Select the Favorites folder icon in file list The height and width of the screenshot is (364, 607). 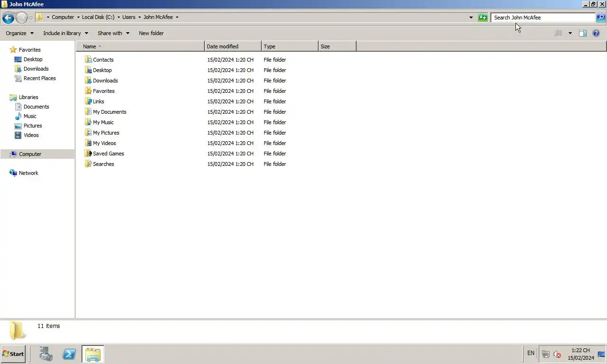click(x=88, y=91)
